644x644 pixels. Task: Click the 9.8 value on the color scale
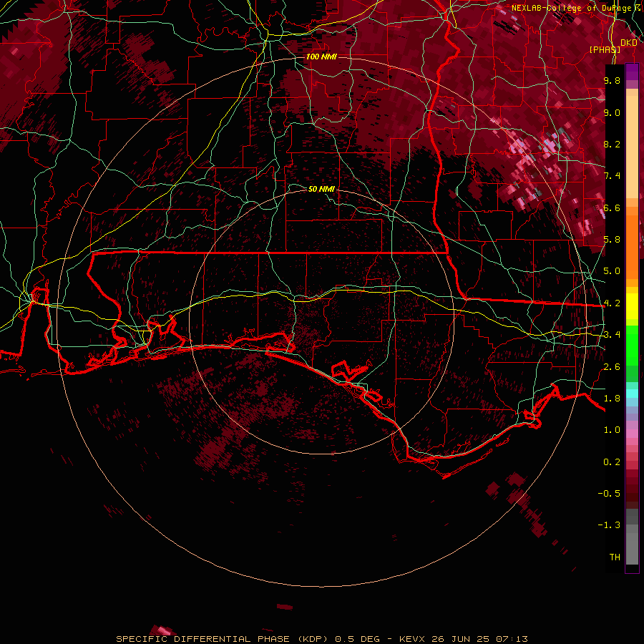[x=612, y=80]
